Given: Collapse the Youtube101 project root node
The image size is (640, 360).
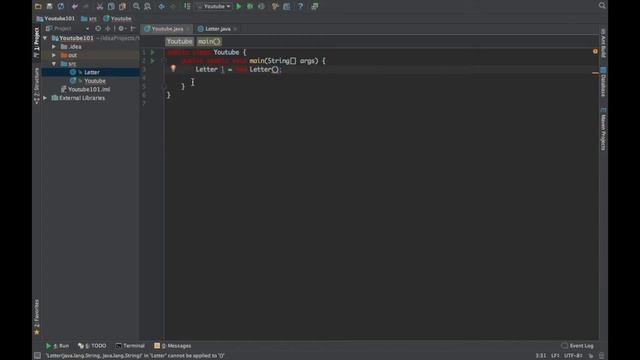Looking at the screenshot, I should click(45, 38).
